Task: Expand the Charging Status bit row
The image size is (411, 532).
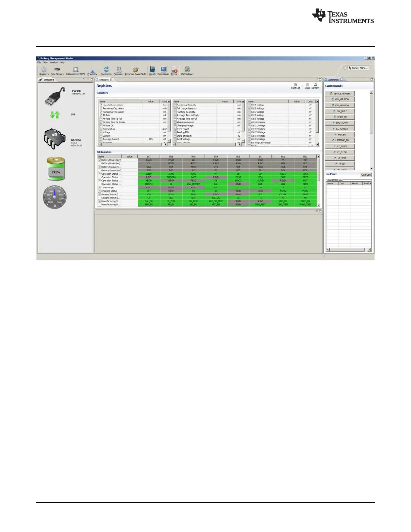Action: point(100,191)
